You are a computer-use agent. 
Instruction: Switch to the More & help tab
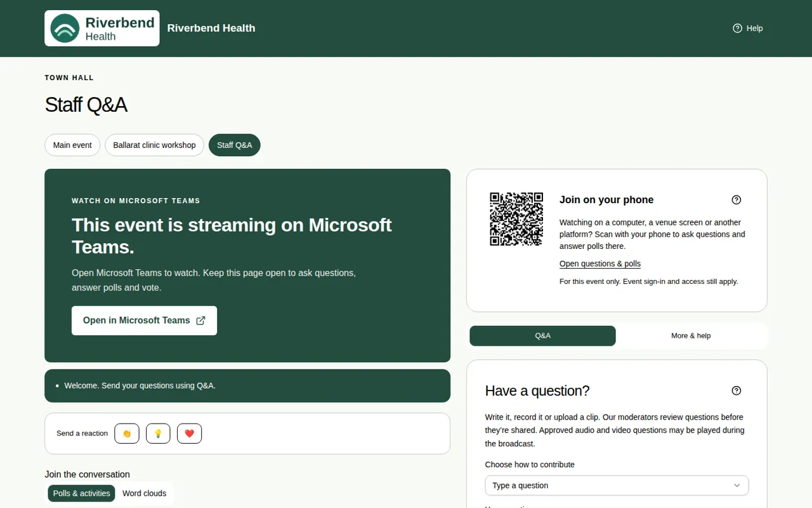click(x=691, y=336)
